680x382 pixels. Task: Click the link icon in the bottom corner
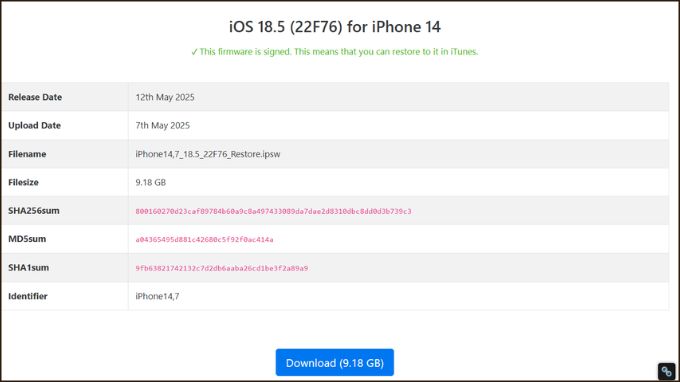(666, 372)
